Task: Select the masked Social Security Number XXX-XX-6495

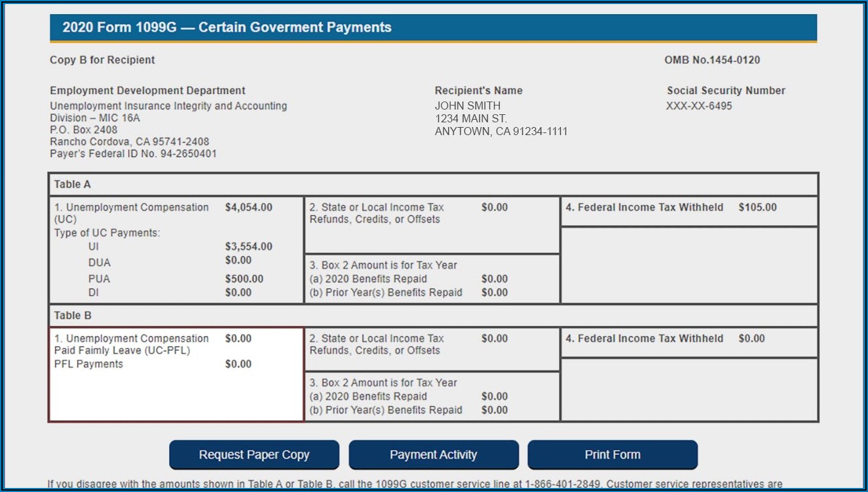Action: (x=699, y=106)
